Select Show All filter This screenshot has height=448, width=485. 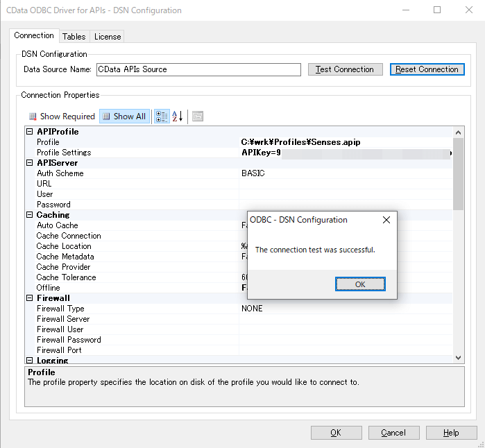tap(124, 117)
